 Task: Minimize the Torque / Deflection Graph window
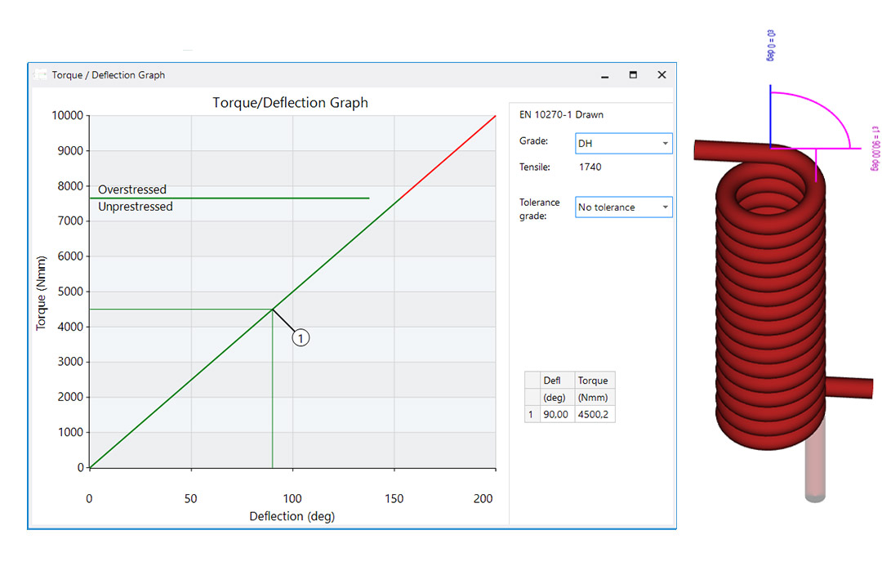tap(605, 75)
